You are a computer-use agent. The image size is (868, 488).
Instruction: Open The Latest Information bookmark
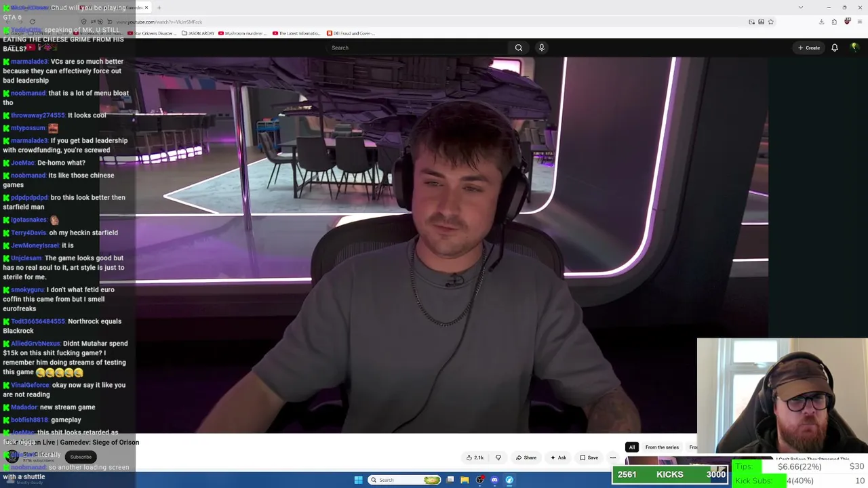point(296,33)
